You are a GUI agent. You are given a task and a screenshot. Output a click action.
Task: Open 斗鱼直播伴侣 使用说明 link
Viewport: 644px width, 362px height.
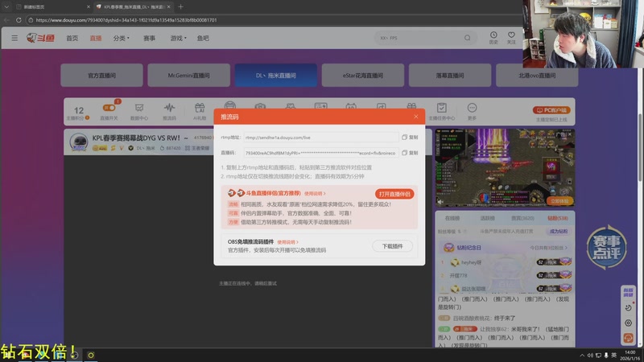tap(315, 193)
